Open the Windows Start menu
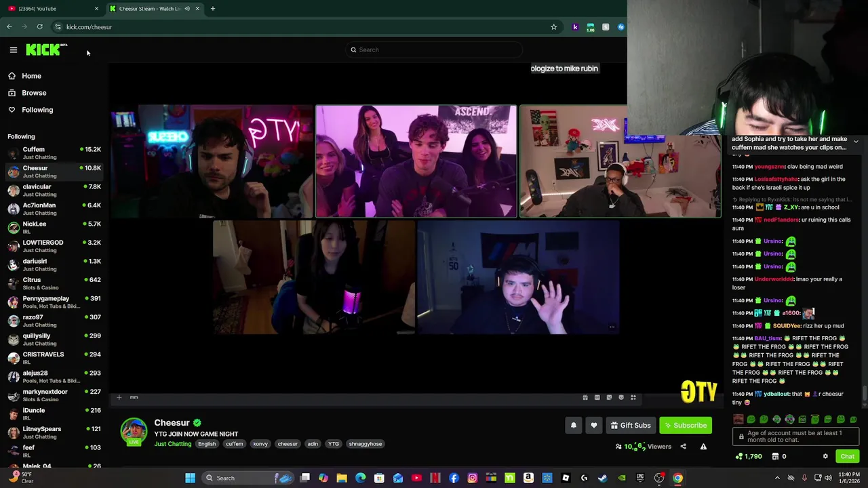 click(191, 478)
